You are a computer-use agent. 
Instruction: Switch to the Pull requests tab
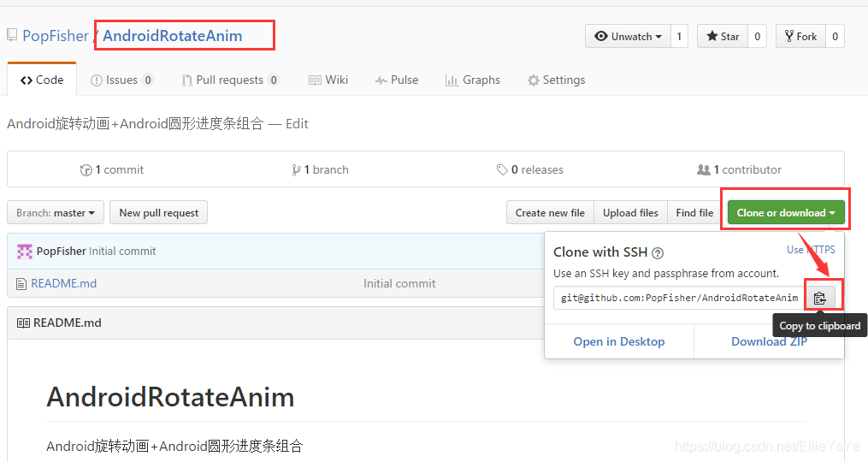click(x=230, y=80)
